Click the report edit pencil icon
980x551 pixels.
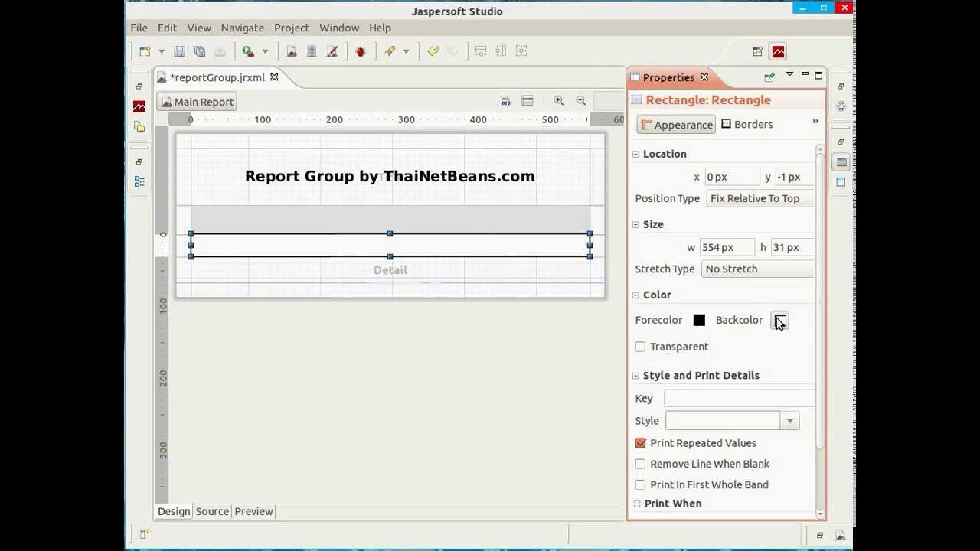pos(332,51)
